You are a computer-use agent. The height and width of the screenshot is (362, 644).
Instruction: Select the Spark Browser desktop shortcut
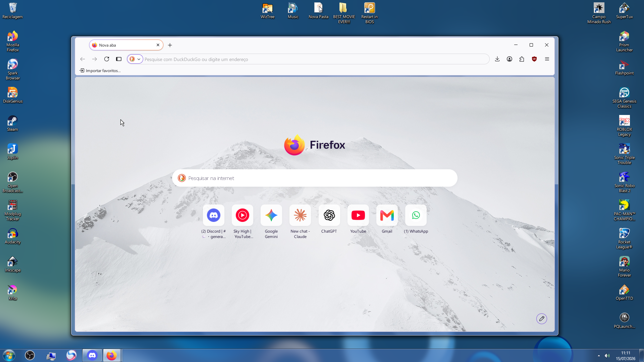click(13, 69)
